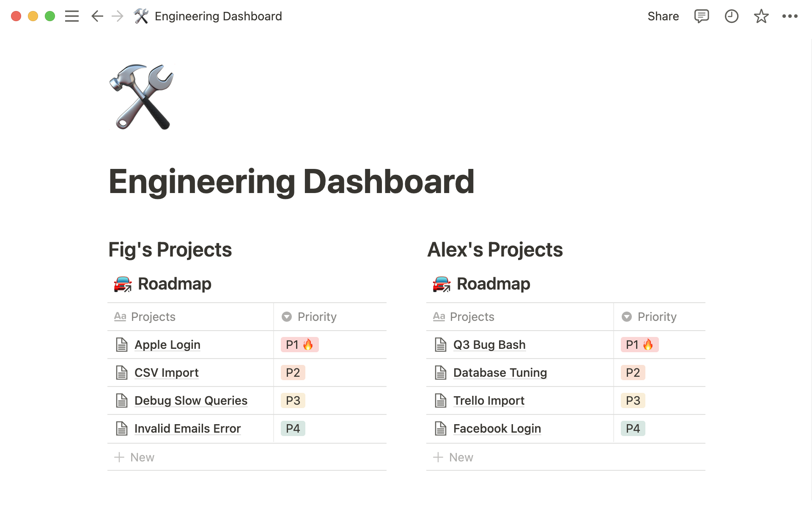Click the document icon next to Apple Login
812x508 pixels.
click(x=121, y=344)
